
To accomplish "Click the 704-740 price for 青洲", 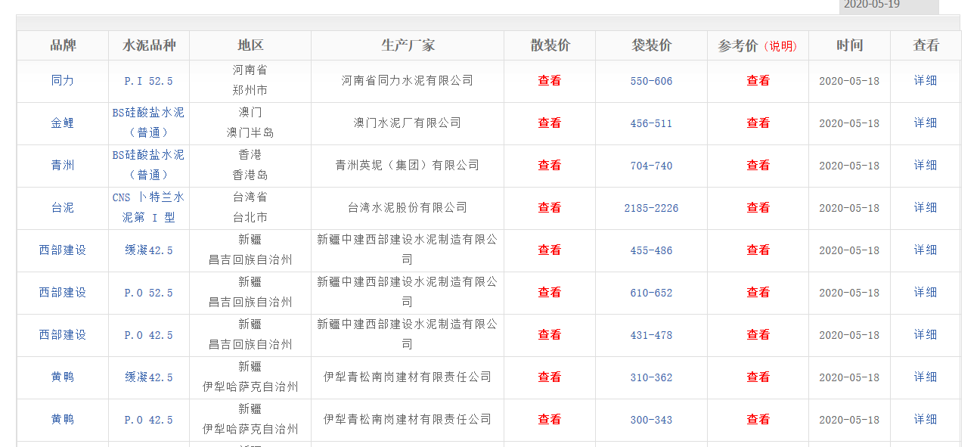I will pyautogui.click(x=651, y=166).
